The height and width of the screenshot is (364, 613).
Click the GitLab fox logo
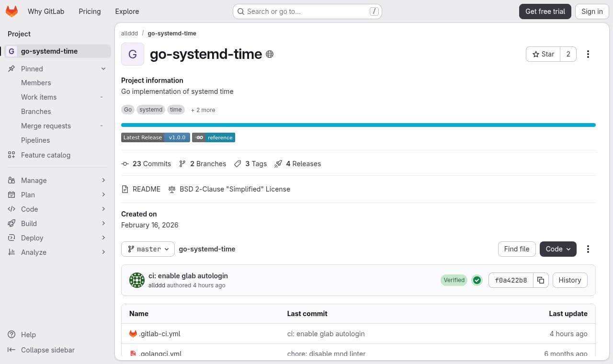pyautogui.click(x=12, y=11)
